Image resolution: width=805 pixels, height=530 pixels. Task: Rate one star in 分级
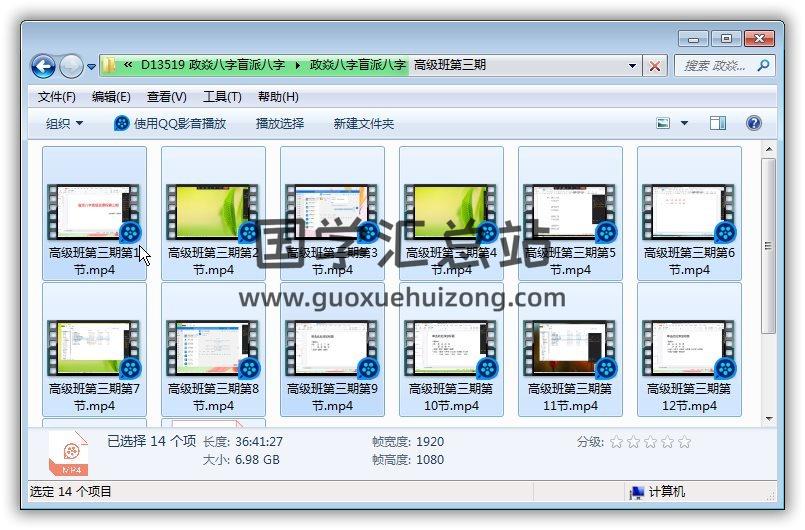(x=616, y=442)
